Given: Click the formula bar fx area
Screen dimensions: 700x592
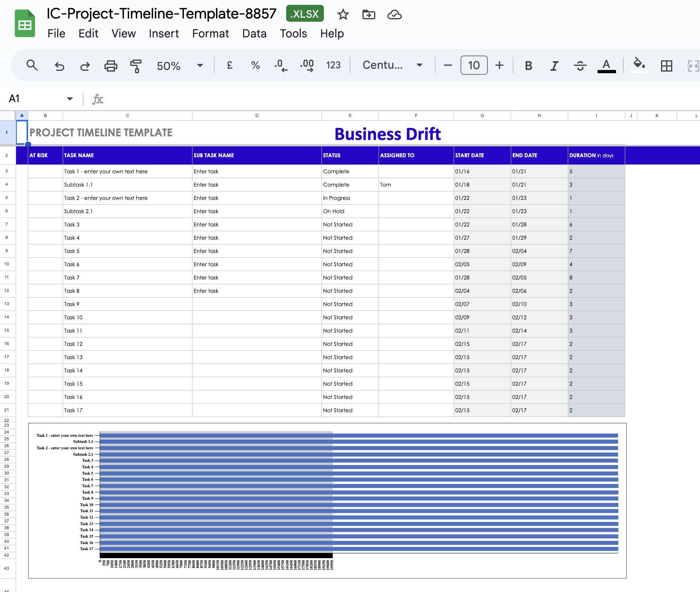Looking at the screenshot, I should [x=98, y=99].
